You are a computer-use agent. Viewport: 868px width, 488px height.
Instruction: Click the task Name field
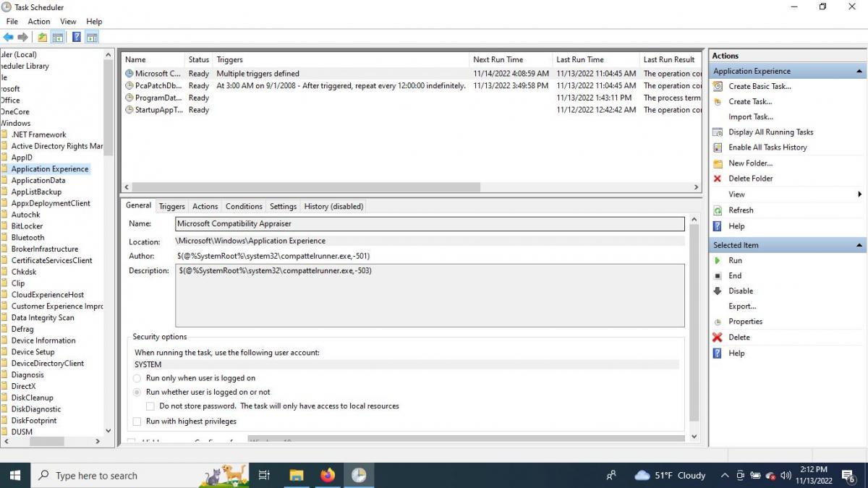pos(430,224)
